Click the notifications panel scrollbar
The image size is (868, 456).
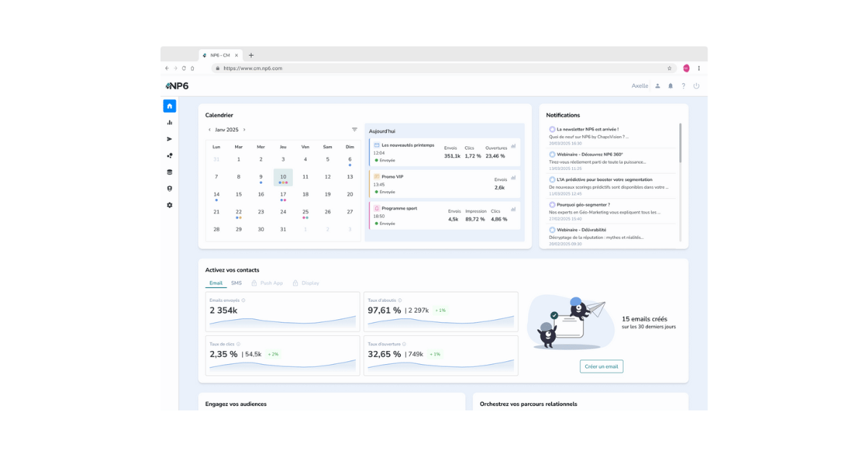[680, 143]
